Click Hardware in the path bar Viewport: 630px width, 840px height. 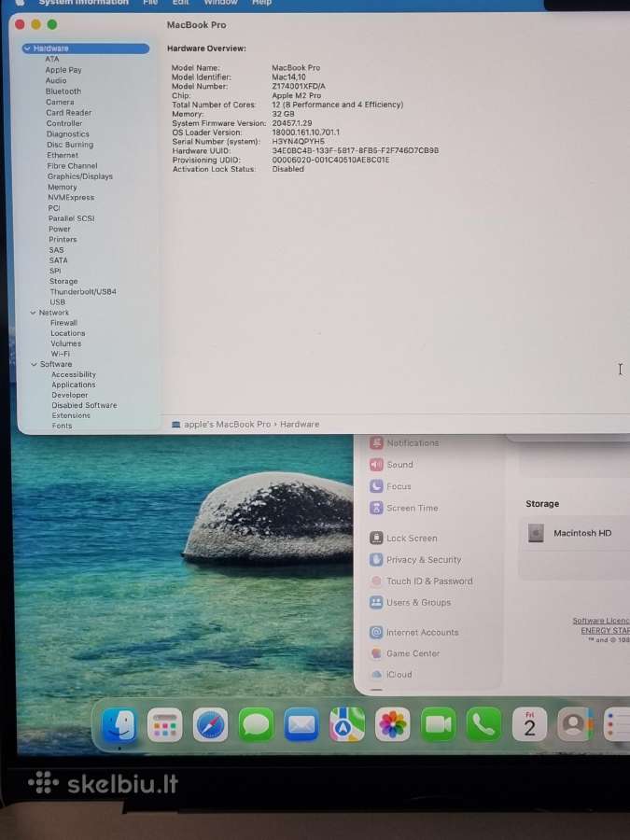(x=300, y=425)
